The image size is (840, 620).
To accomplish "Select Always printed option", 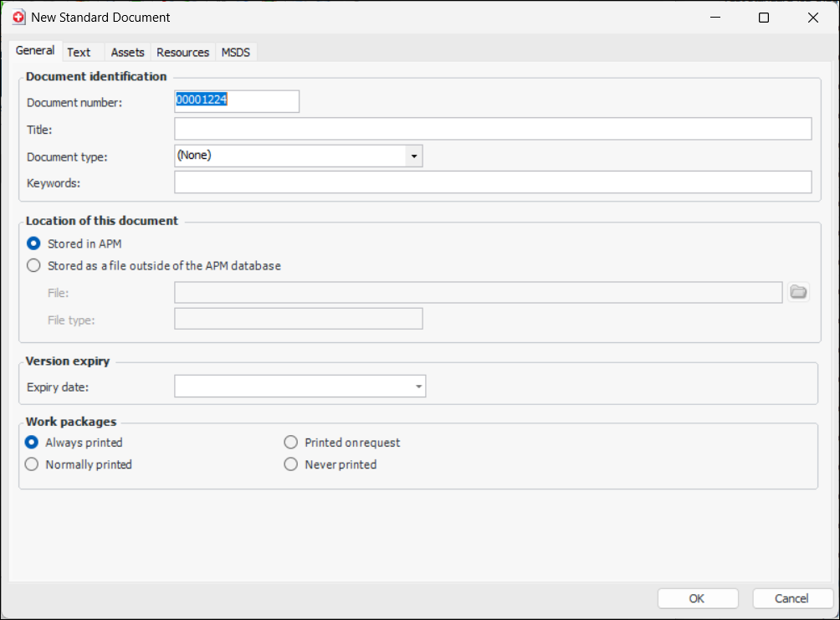I will (32, 442).
